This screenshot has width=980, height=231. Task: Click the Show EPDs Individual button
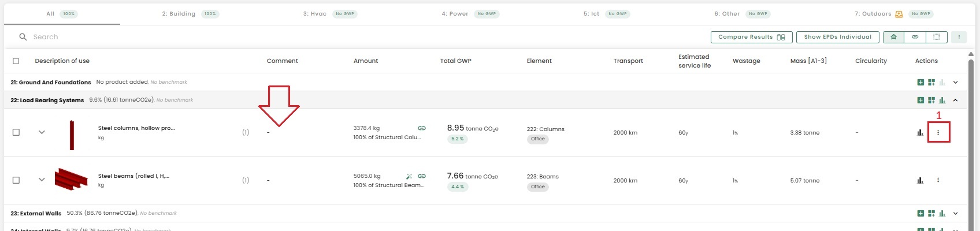[x=837, y=37]
